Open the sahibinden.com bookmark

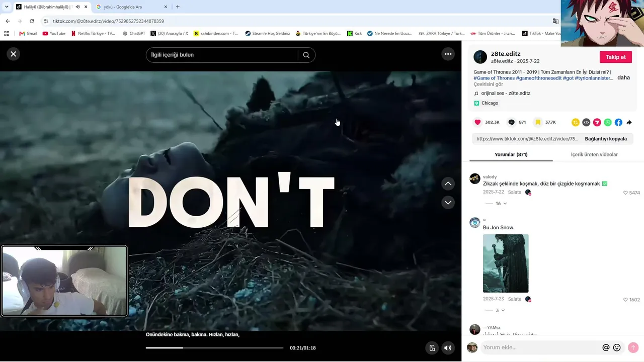point(216,34)
